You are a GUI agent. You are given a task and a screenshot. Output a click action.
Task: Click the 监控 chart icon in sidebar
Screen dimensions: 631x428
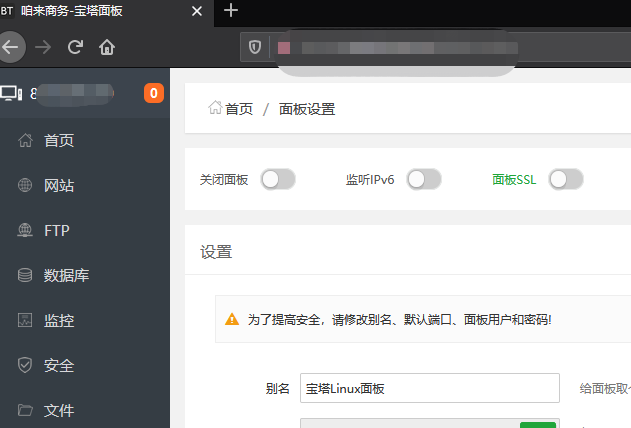tap(25, 320)
